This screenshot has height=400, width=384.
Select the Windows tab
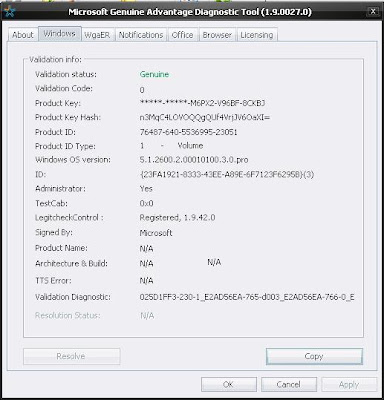pyautogui.click(x=60, y=34)
